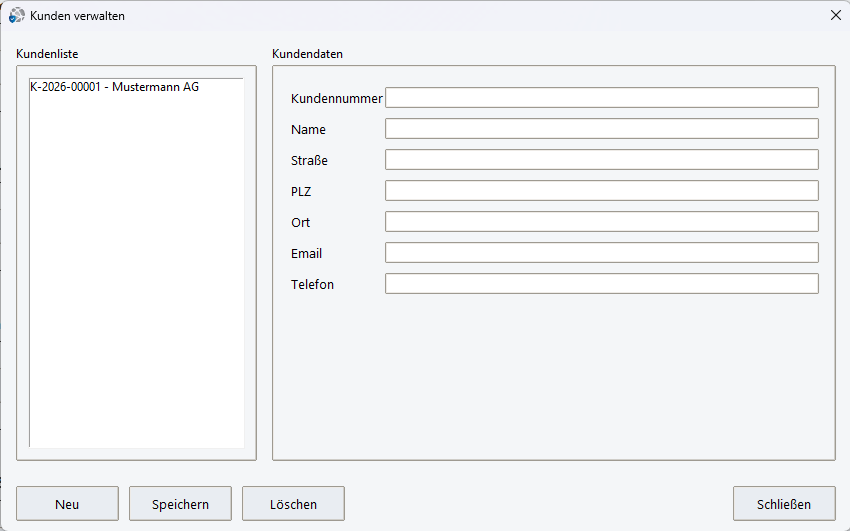Click the Neu button
This screenshot has height=531, width=850.
pos(67,503)
